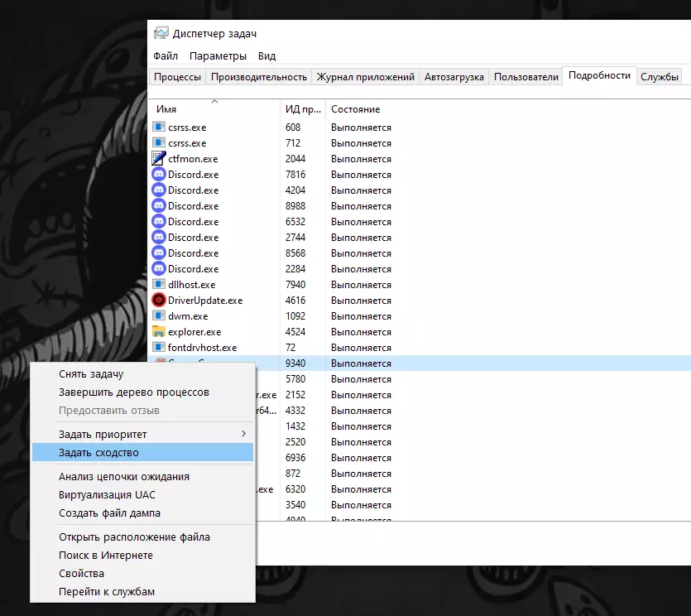Open Свойства from context menu
691x616 pixels.
143,573
